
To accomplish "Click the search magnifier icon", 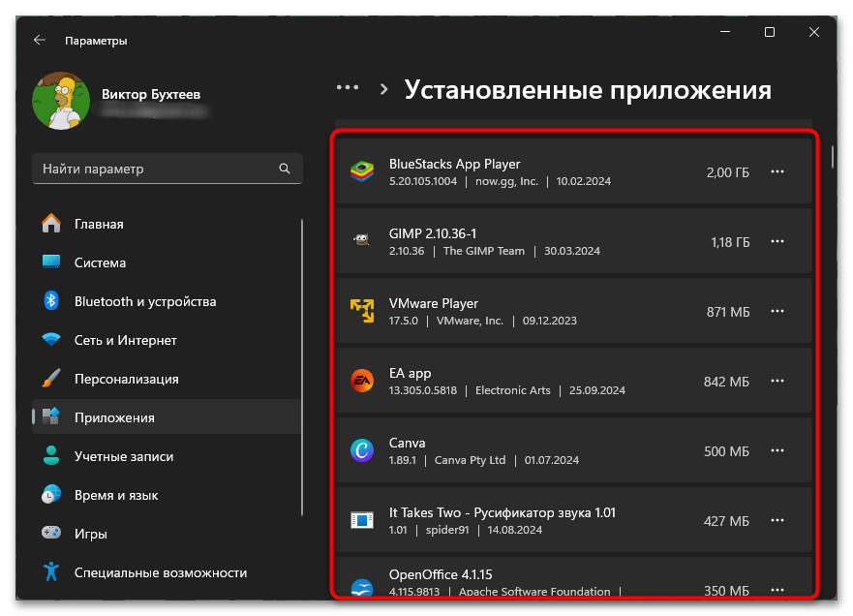I will (x=285, y=169).
